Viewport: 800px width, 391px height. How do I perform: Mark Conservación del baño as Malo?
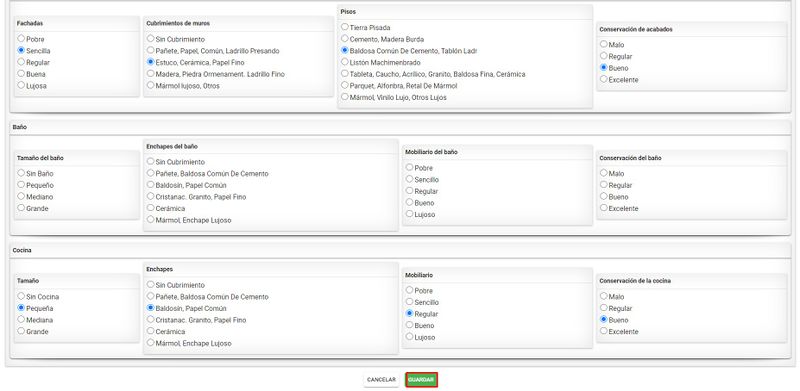click(604, 173)
